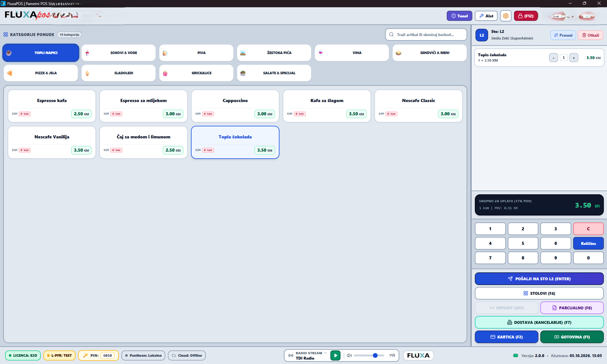The width and height of the screenshot is (607, 364).
Task: Adjust the radio volume slider
Action: tap(369, 355)
